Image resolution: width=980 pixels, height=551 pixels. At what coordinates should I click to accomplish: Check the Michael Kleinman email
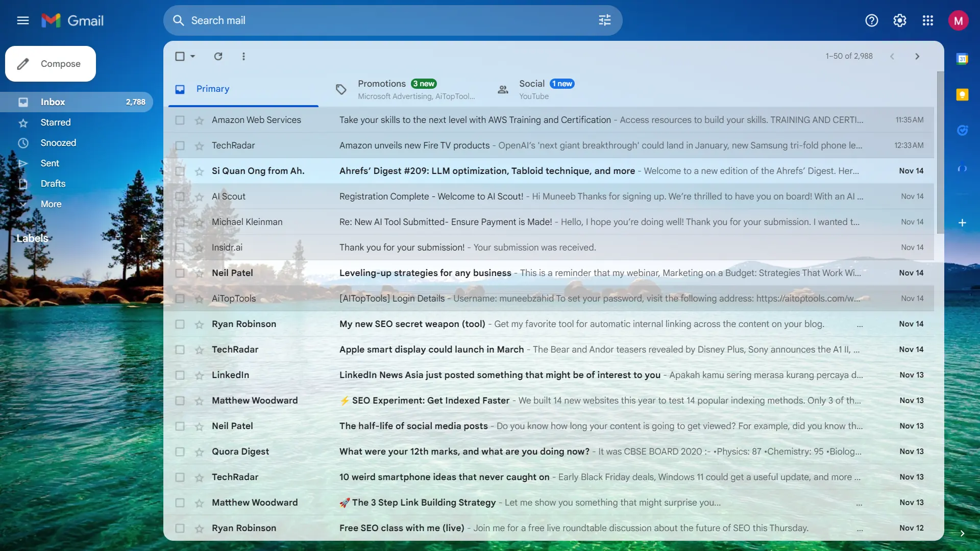coord(180,222)
